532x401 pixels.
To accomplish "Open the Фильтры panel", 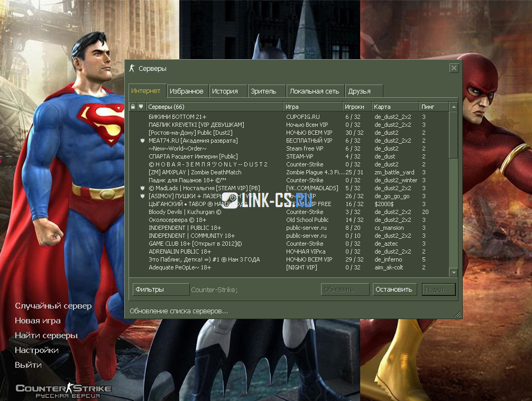I will click(x=160, y=290).
